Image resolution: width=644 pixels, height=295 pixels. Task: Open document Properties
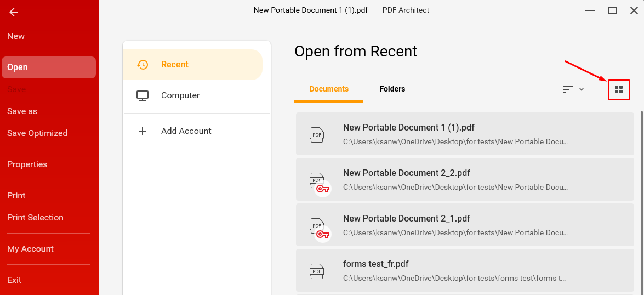pos(27,164)
